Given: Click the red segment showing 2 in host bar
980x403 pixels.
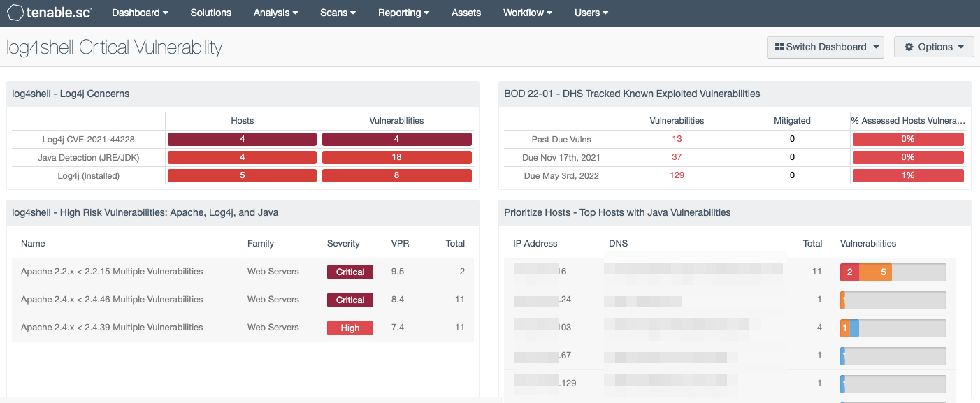Looking at the screenshot, I should [x=849, y=272].
